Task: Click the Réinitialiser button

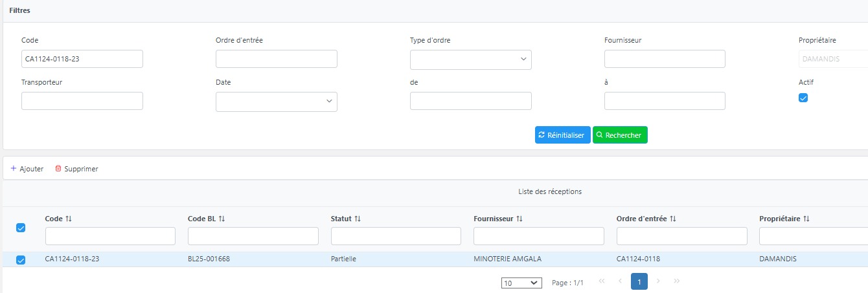Action: coord(563,135)
